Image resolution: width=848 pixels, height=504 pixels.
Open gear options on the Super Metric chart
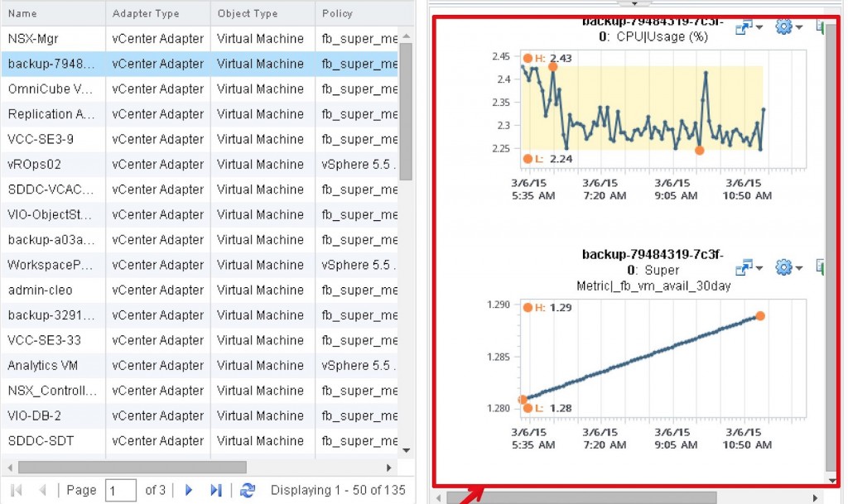[x=783, y=267]
